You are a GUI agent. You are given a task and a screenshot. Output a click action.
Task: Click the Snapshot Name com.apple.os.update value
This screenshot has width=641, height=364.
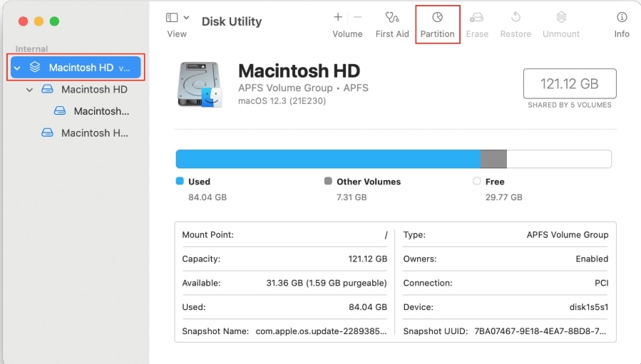(321, 331)
